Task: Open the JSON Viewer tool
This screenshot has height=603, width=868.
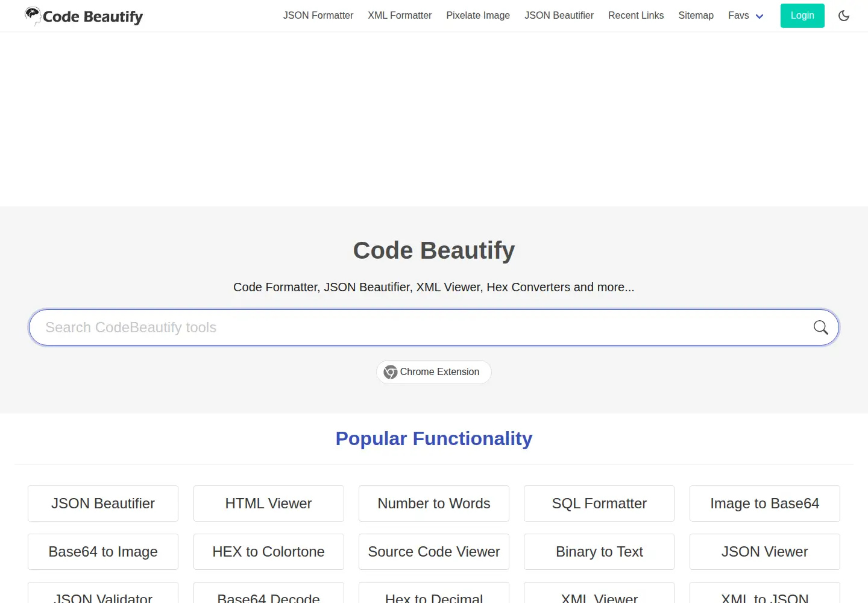Action: pyautogui.click(x=765, y=552)
